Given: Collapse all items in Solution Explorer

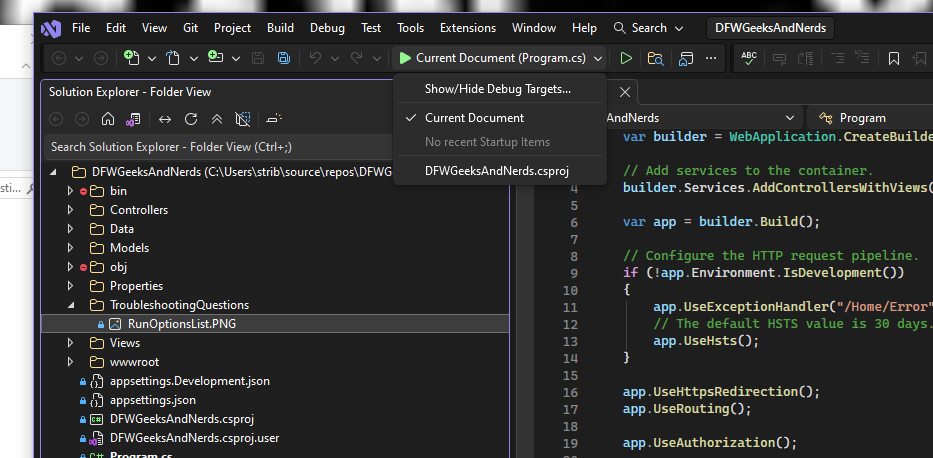Looking at the screenshot, I should (217, 120).
